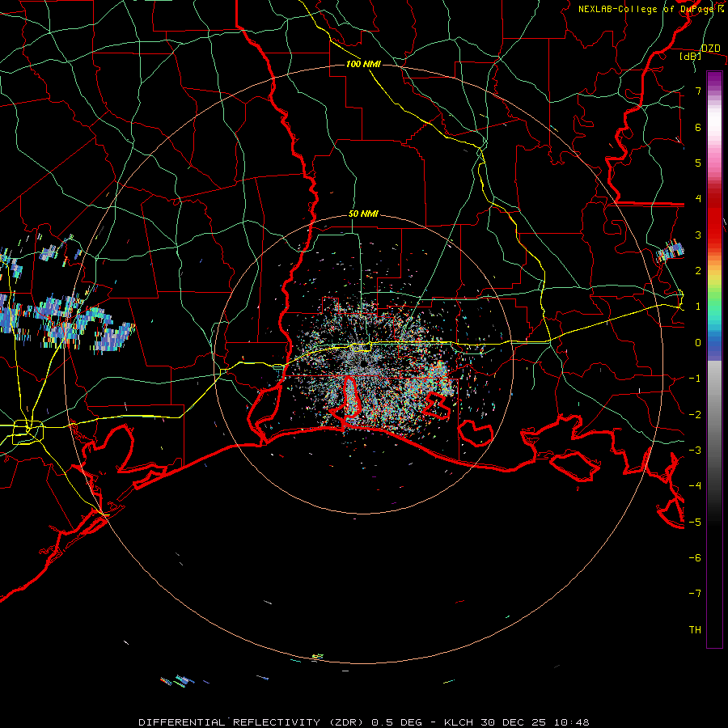
Task: Click the -4 value on the color scale
Action: pyautogui.click(x=695, y=486)
